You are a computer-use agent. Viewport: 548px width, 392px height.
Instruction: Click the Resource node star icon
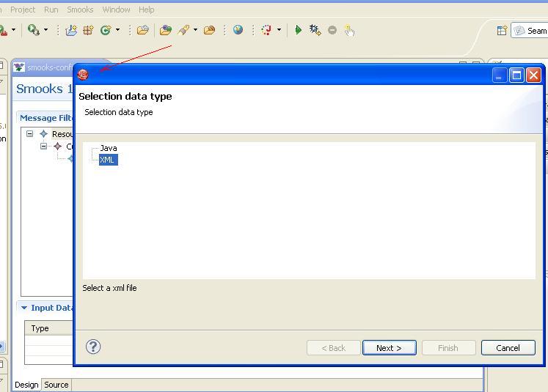click(44, 133)
